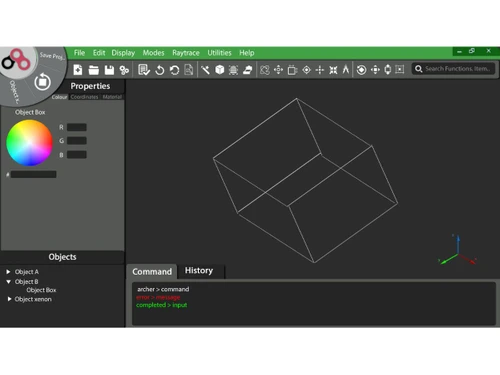
Task: Click the application logo in the corner
Action: (x=16, y=61)
